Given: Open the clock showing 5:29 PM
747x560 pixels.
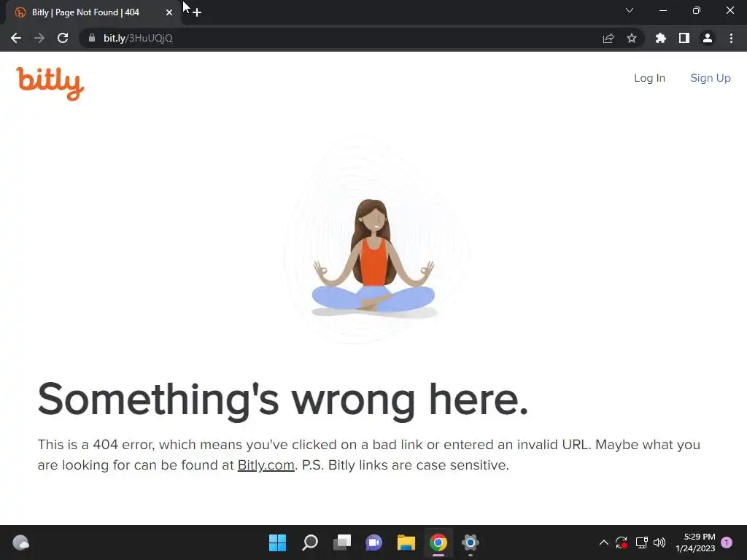Looking at the screenshot, I should (x=695, y=542).
